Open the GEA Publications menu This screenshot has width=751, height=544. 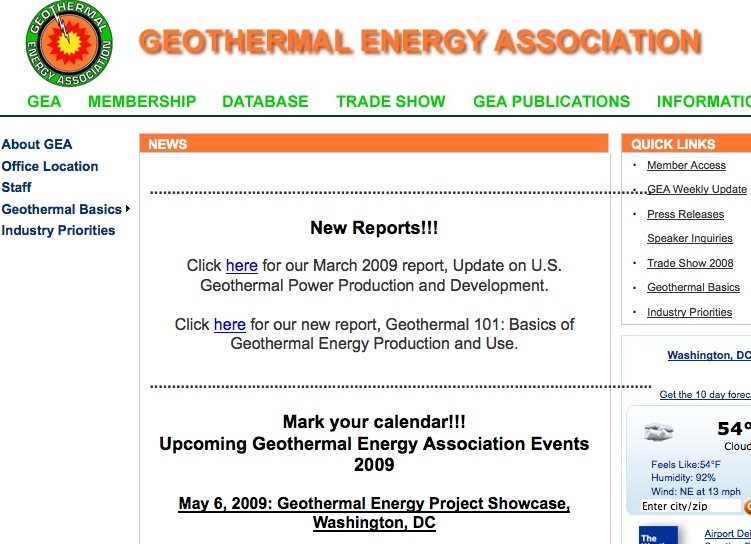[x=551, y=101]
